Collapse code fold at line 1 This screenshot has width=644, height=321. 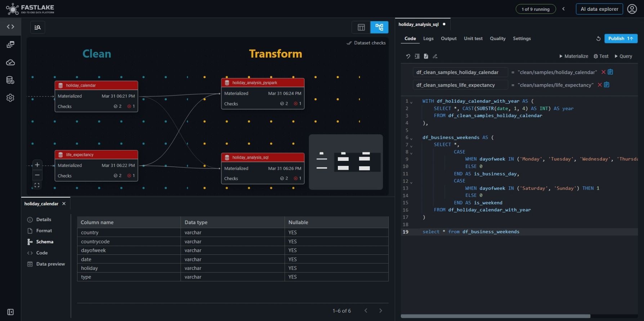(411, 102)
